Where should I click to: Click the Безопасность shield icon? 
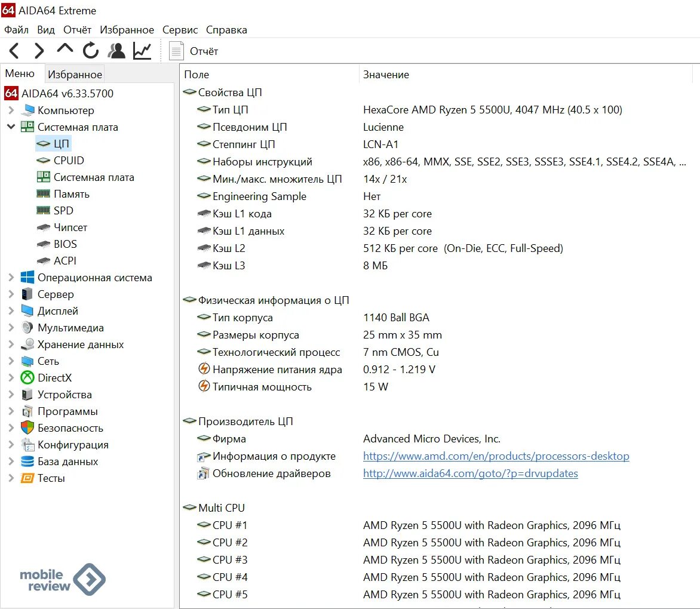(x=27, y=428)
